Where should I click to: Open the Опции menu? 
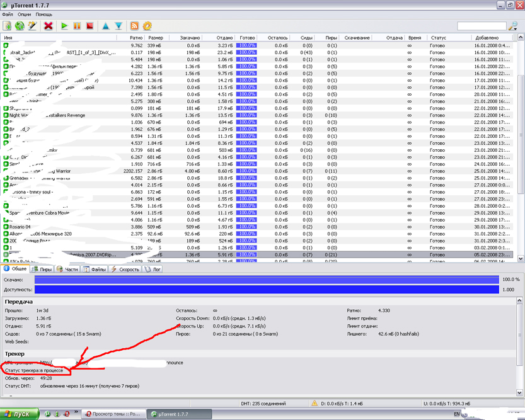click(25, 14)
